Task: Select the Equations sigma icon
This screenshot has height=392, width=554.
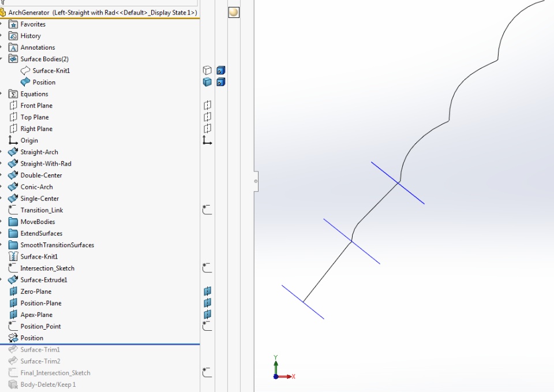Action: (13, 94)
